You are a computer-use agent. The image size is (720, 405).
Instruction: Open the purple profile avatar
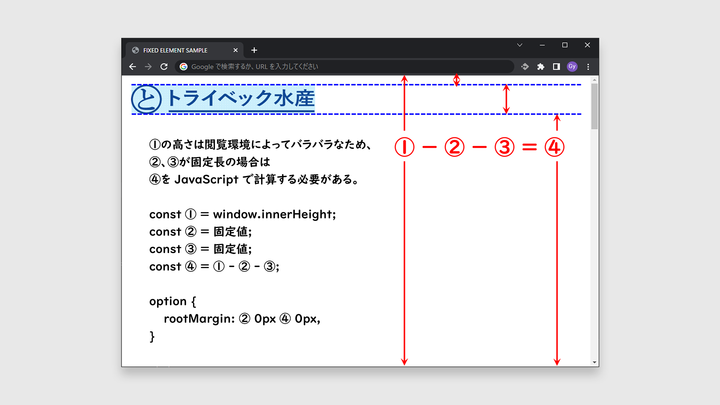point(572,67)
